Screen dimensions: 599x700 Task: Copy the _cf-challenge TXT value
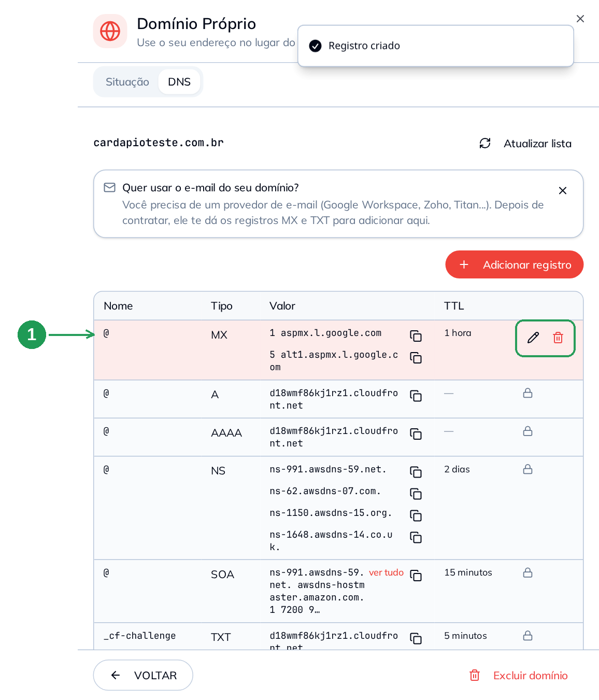coord(416,638)
